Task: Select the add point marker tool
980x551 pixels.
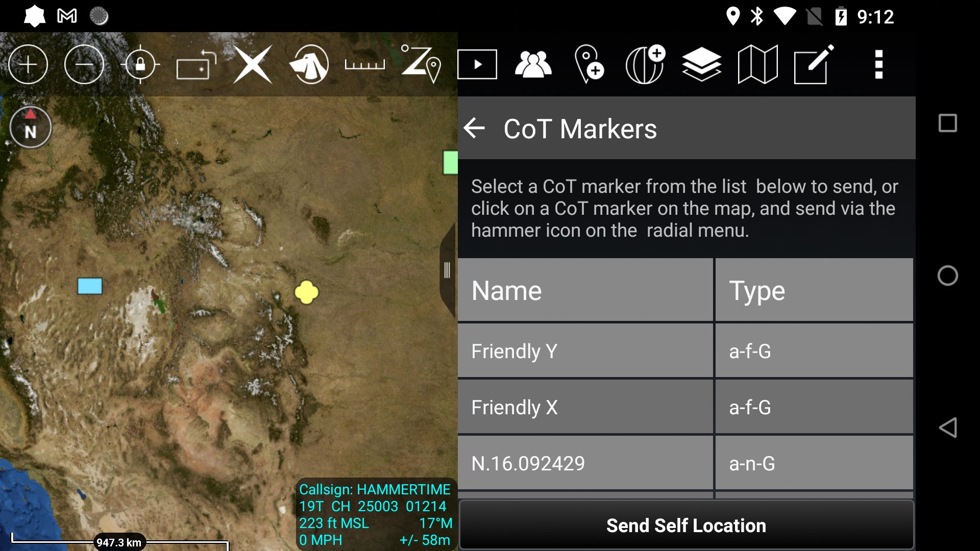Action: point(589,65)
